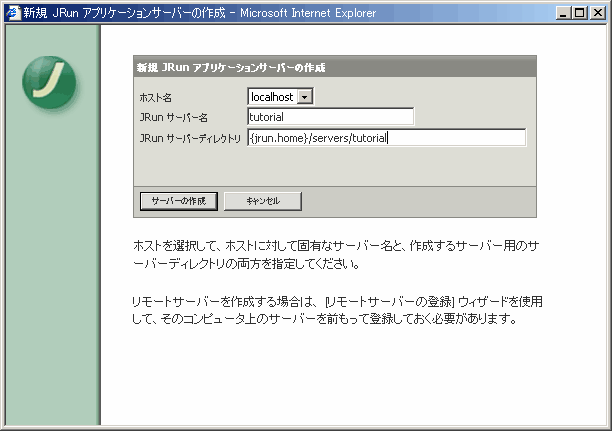The image size is (612, 431).
Task: Maximize the Internet Explorer window
Action: pos(580,13)
